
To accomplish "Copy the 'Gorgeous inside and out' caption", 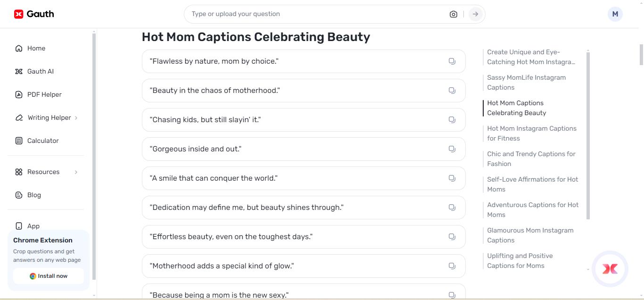I will click(x=452, y=149).
